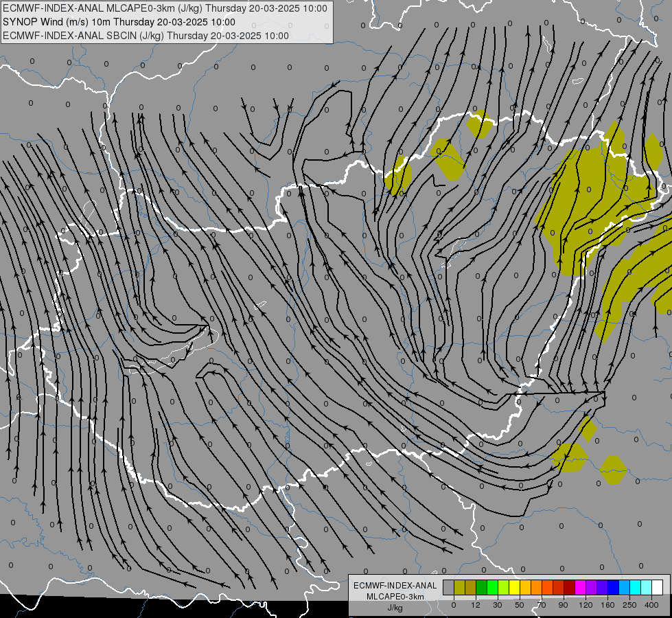Click the pure blue legend swatch
The image size is (672, 618).
[613, 587]
